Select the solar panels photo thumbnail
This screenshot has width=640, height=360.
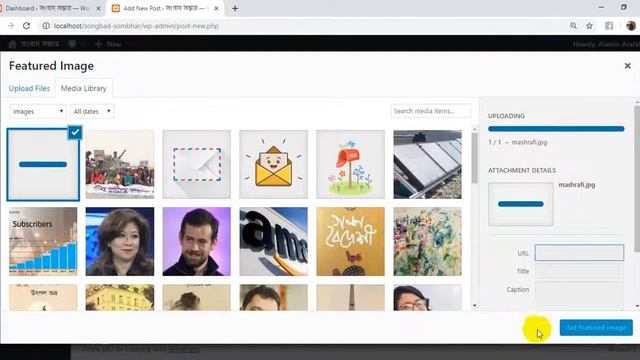(427, 164)
